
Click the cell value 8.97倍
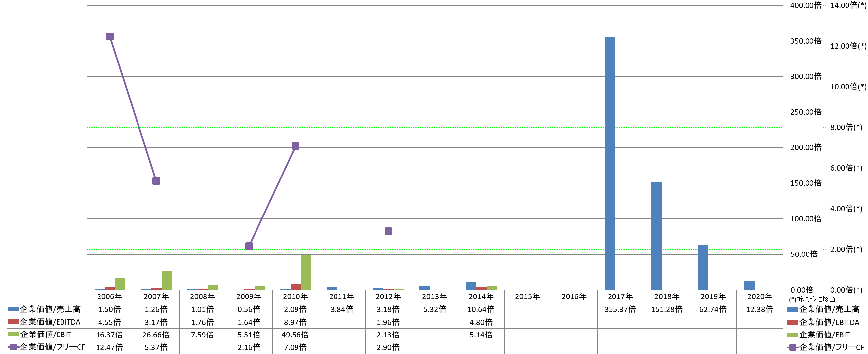pyautogui.click(x=295, y=322)
